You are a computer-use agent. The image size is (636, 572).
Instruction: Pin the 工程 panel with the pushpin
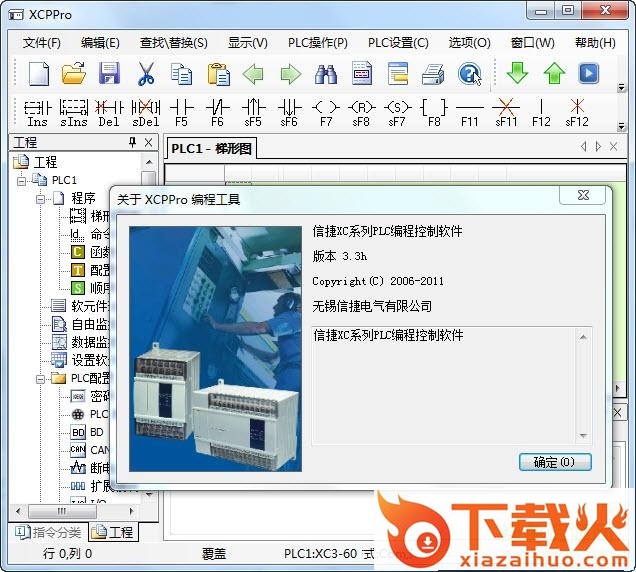point(132,142)
